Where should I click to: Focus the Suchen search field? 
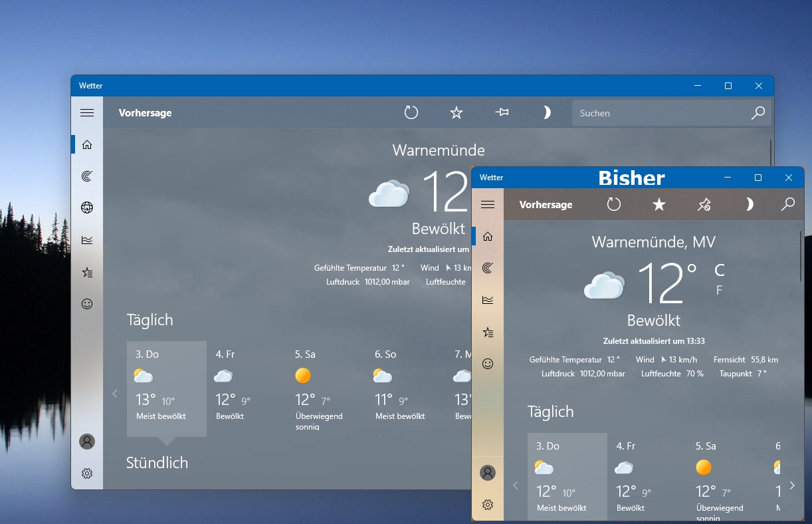tap(660, 113)
